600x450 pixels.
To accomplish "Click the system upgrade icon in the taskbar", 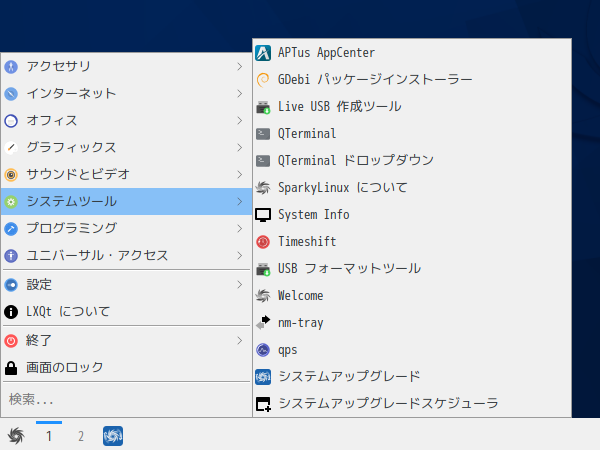I will point(113,436).
